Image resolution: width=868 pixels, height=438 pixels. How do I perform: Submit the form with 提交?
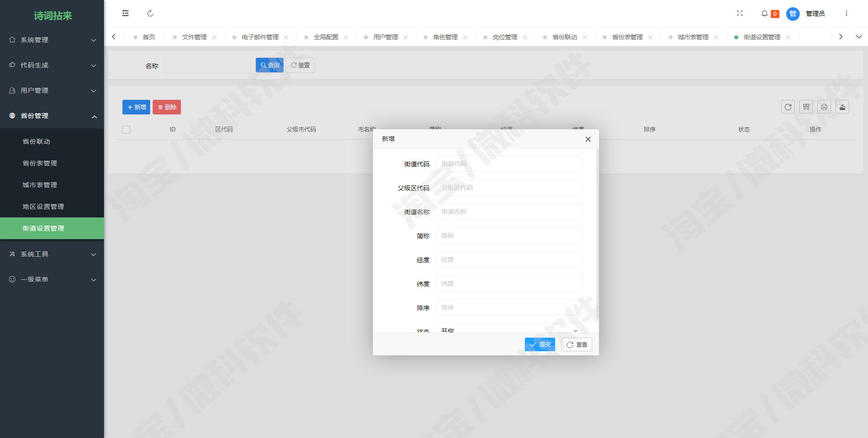click(540, 344)
